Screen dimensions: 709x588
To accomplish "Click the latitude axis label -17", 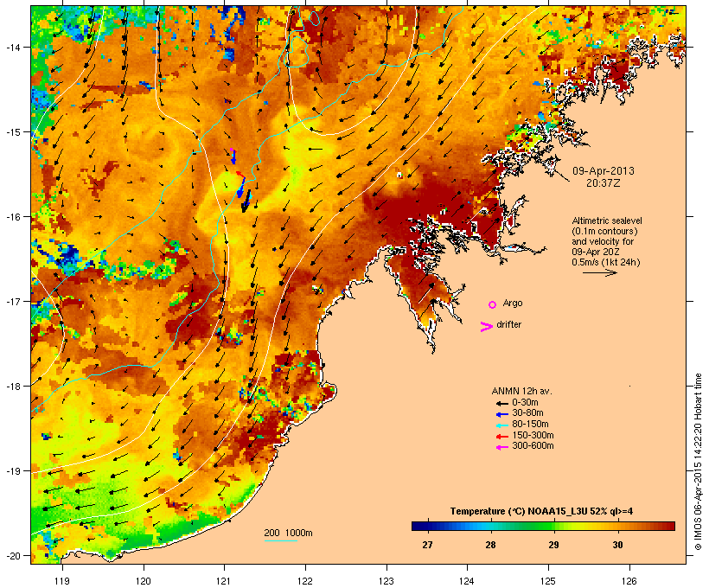I will (x=13, y=301).
